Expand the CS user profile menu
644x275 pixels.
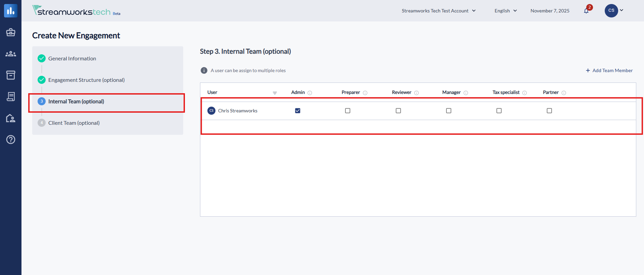614,11
